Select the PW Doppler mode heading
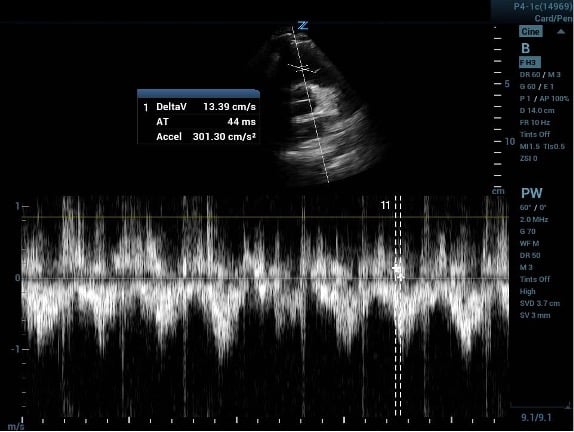 pyautogui.click(x=532, y=193)
